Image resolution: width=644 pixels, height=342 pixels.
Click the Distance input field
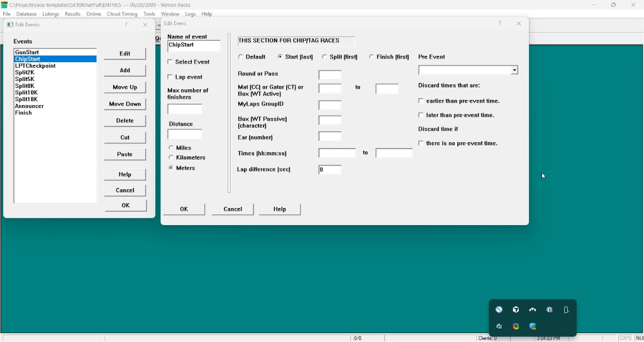(185, 135)
